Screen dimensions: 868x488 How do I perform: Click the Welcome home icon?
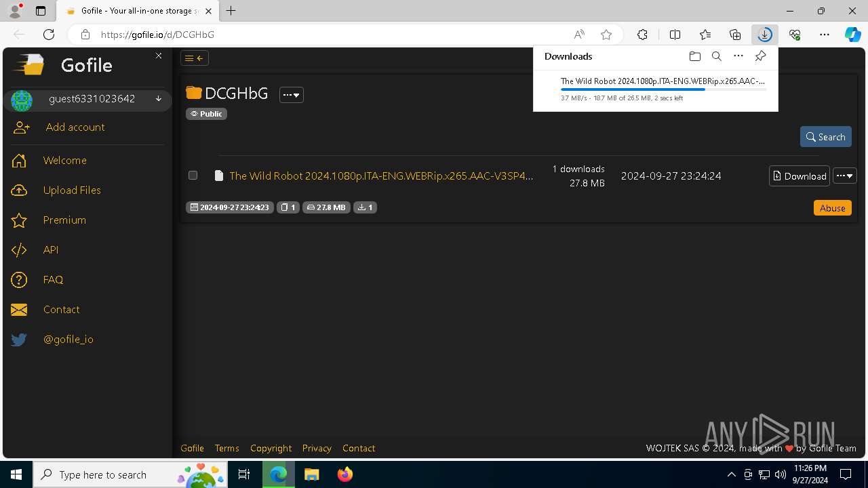pyautogui.click(x=19, y=161)
